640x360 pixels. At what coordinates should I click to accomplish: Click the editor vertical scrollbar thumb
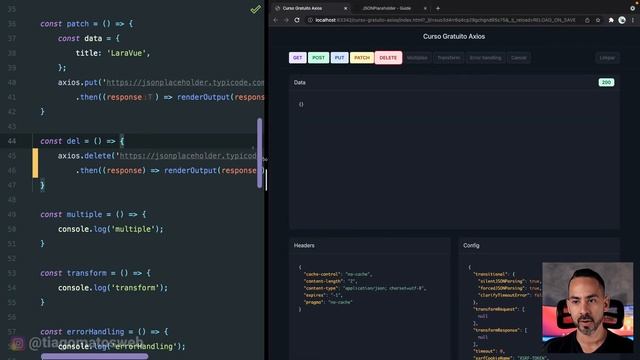[260, 153]
